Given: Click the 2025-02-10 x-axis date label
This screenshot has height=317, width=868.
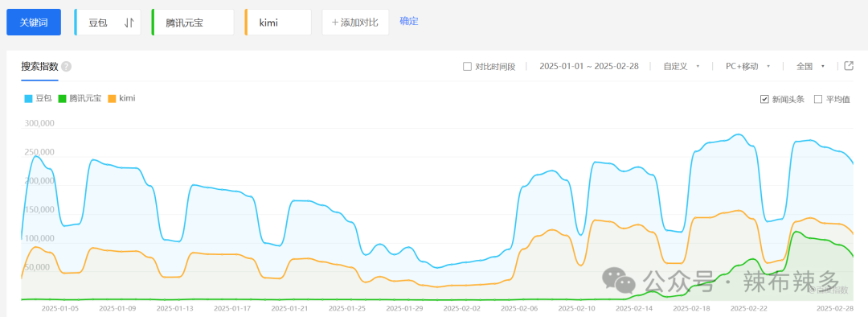Looking at the screenshot, I should point(577,307).
